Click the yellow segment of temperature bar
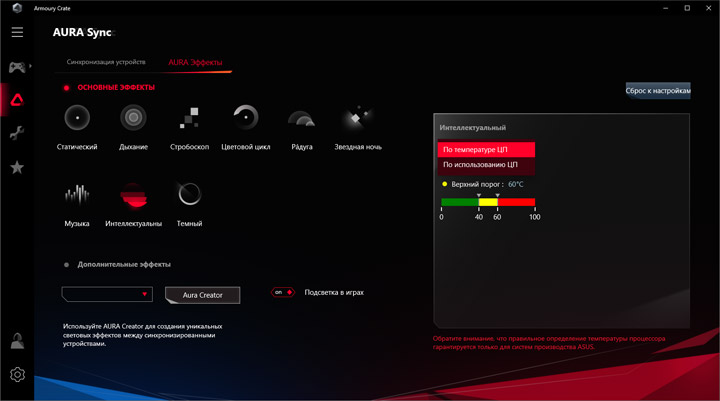The height and width of the screenshot is (401, 720). (488, 202)
